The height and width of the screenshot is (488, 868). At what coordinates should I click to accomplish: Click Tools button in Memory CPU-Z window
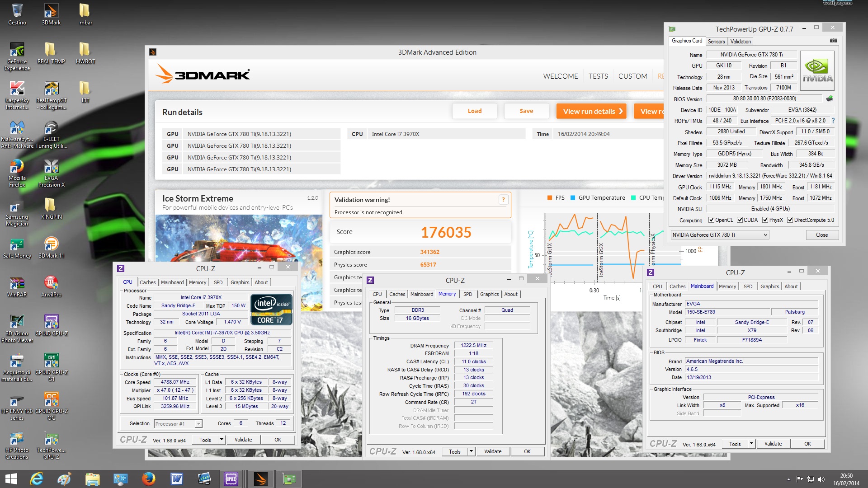tap(455, 451)
